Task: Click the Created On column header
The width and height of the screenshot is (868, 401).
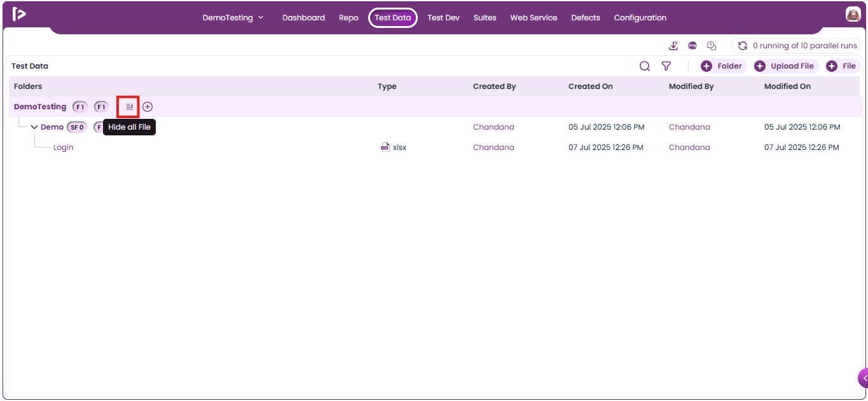Action: 591,86
